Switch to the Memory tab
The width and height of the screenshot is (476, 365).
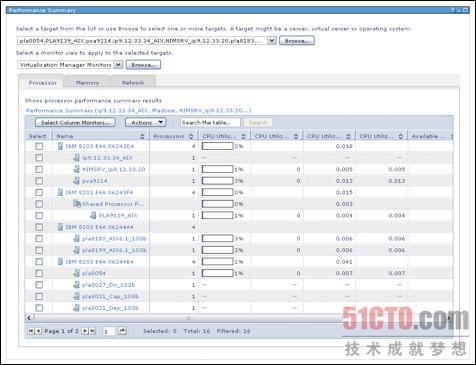point(87,83)
